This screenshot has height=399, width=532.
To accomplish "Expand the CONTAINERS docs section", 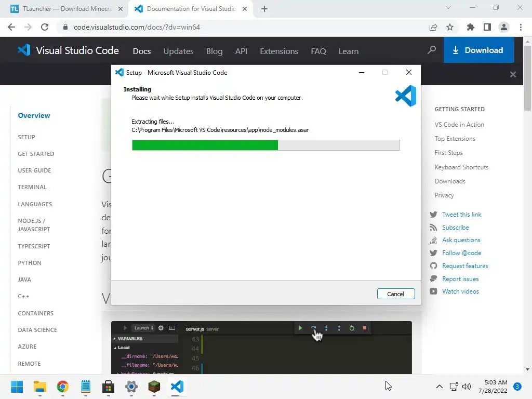I will click(36, 313).
